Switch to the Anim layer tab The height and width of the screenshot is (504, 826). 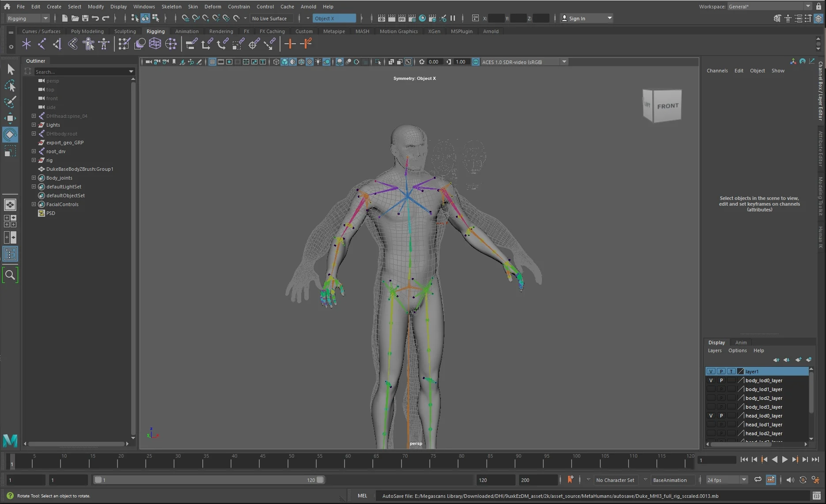741,342
